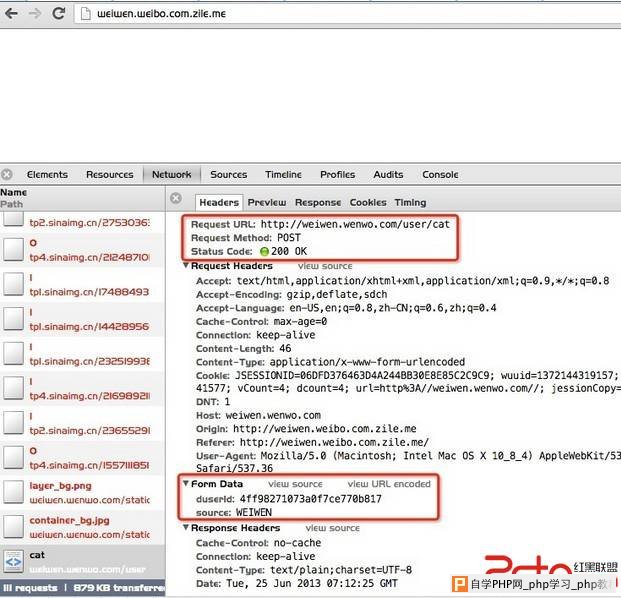Collapse the Form Data section
Image resolution: width=621 pixels, height=598 pixels.
[186, 484]
